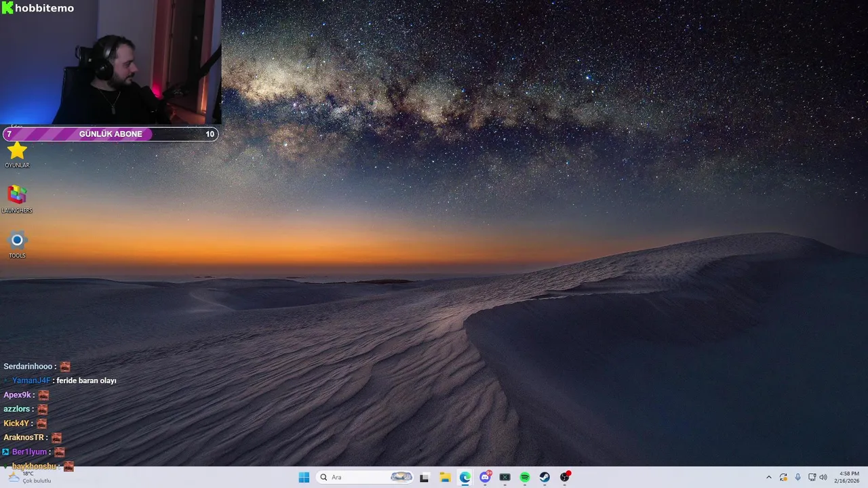This screenshot has height=488, width=868.
Task: Open Task View from the taskbar
Action: (425, 477)
